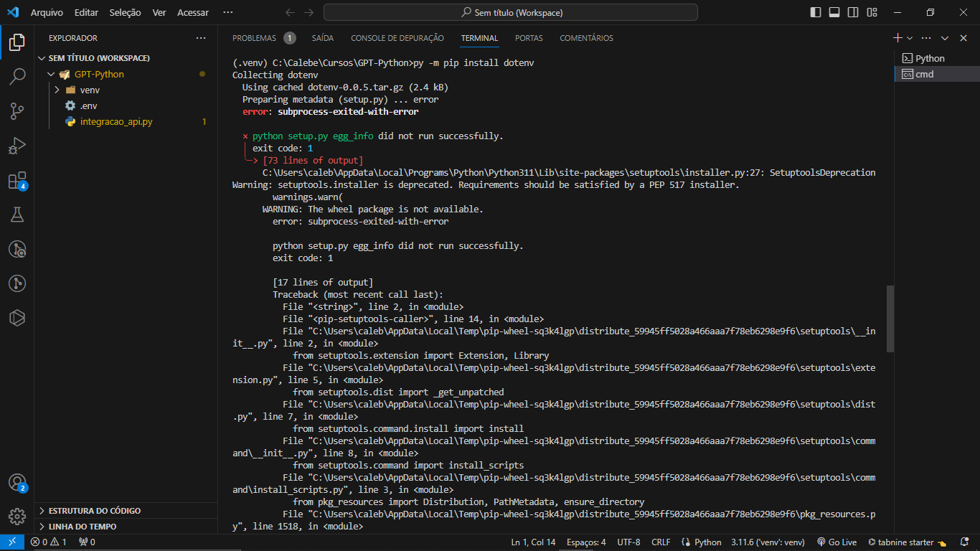The height and width of the screenshot is (551, 980).
Task: Open the Seleção menu
Action: tap(126, 12)
